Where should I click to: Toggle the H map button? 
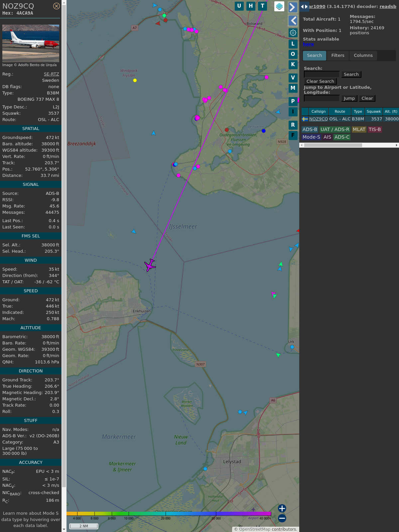(251, 6)
